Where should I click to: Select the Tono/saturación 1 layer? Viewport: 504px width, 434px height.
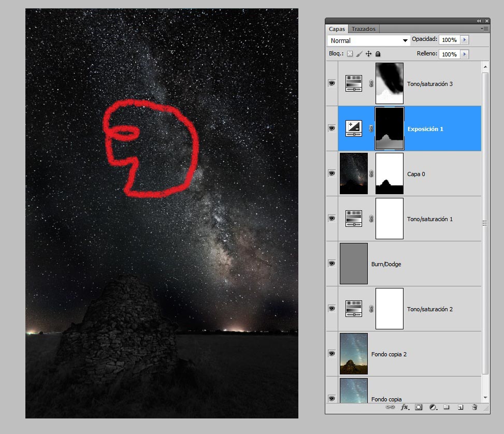click(x=430, y=219)
